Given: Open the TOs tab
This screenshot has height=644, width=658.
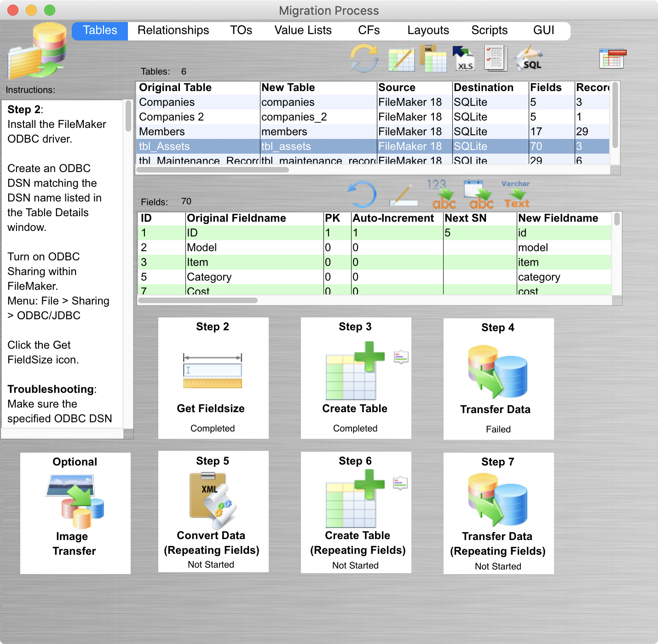Looking at the screenshot, I should tap(241, 30).
